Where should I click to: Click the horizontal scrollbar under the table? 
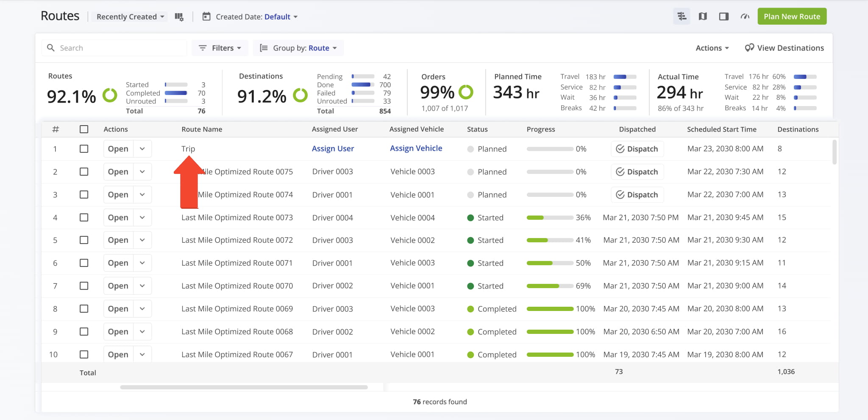click(x=244, y=387)
